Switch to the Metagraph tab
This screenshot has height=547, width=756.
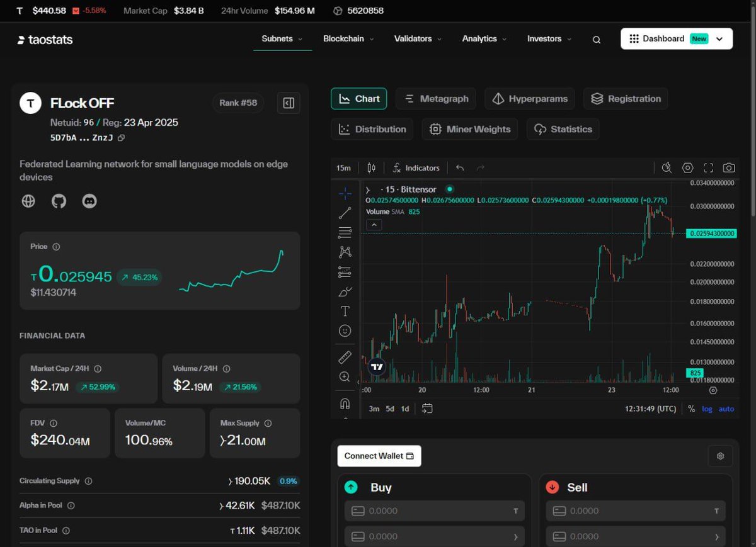[436, 99]
